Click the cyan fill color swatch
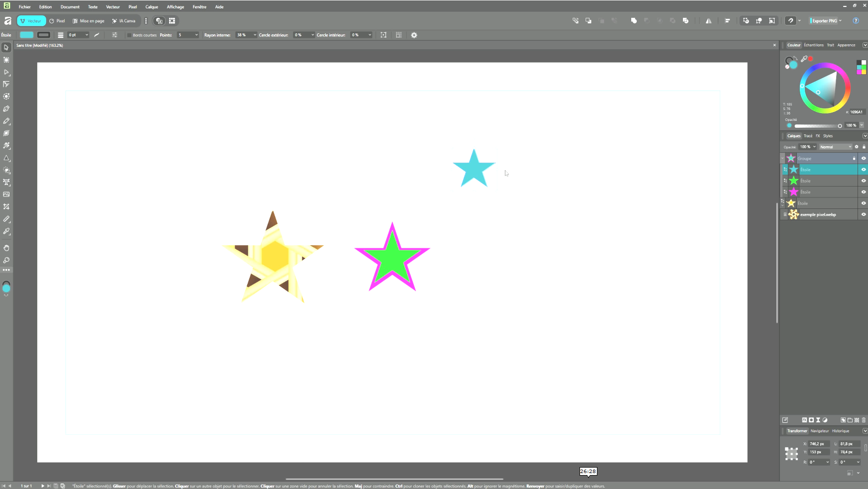 coord(26,35)
